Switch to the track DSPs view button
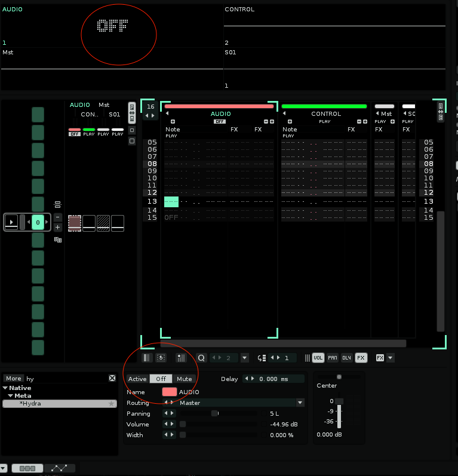The height and width of the screenshot is (476, 458). click(27, 468)
